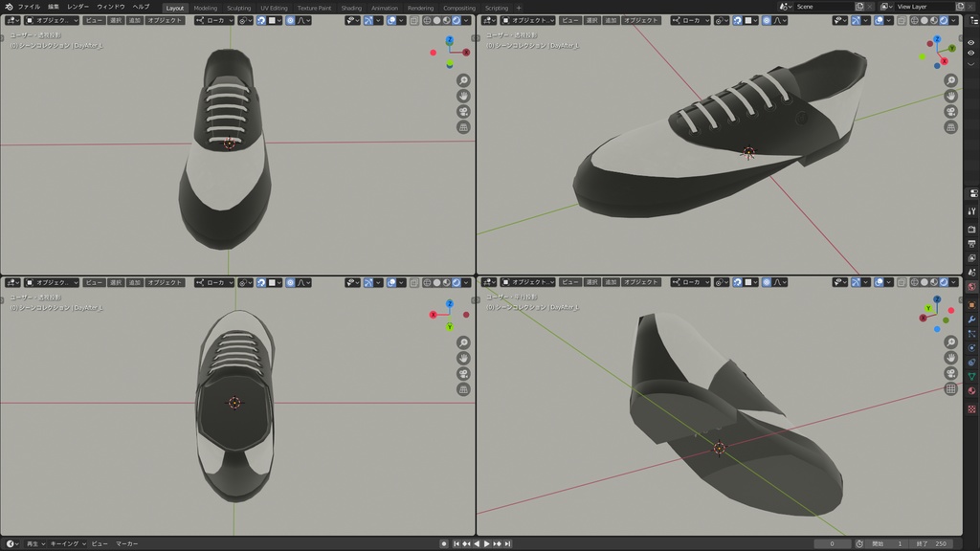
Task: Open the Object Data mesh properties tab
Action: tap(972, 377)
